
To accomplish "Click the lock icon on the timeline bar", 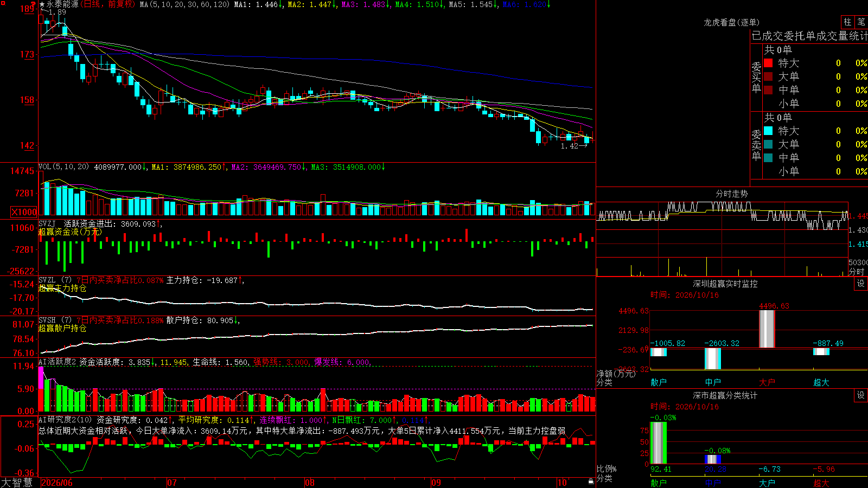I will 591,481.
